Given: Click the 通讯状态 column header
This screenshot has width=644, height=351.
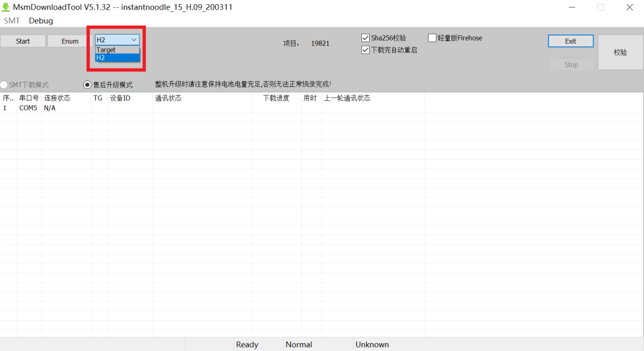Looking at the screenshot, I should [202, 98].
